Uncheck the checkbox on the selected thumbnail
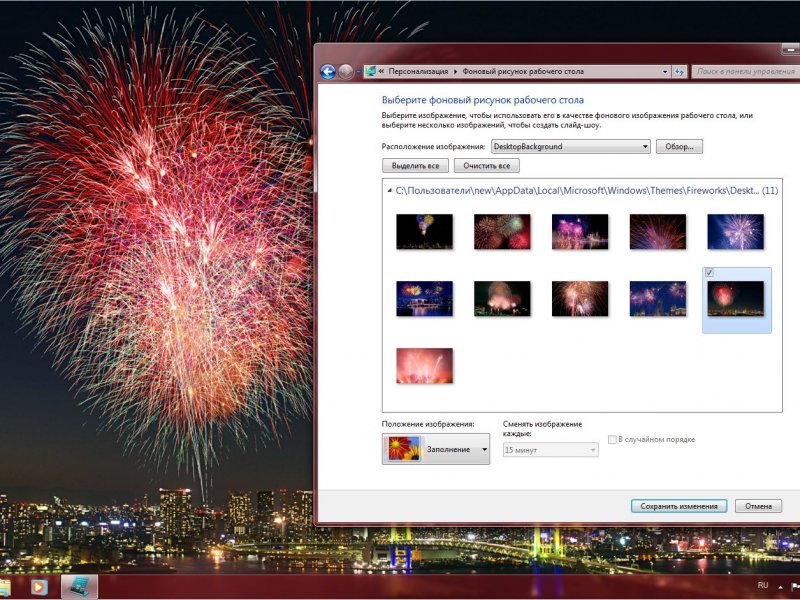800x600 pixels. click(709, 273)
